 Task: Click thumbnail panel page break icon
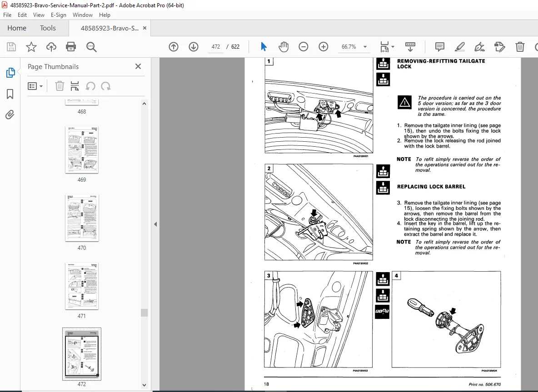point(75,86)
